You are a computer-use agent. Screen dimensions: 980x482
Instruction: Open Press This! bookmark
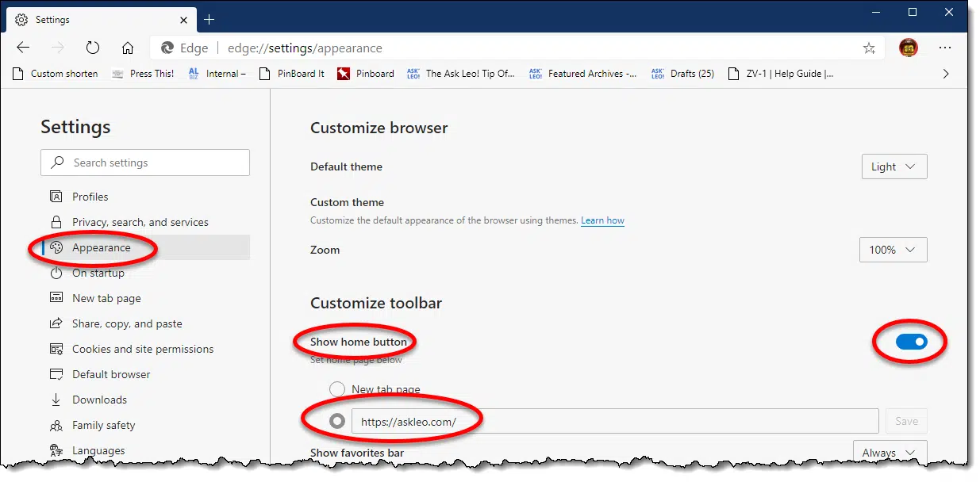pos(143,74)
